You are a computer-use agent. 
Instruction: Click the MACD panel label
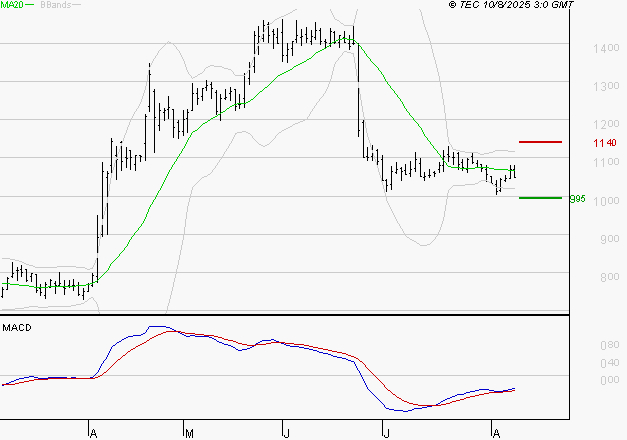17,328
